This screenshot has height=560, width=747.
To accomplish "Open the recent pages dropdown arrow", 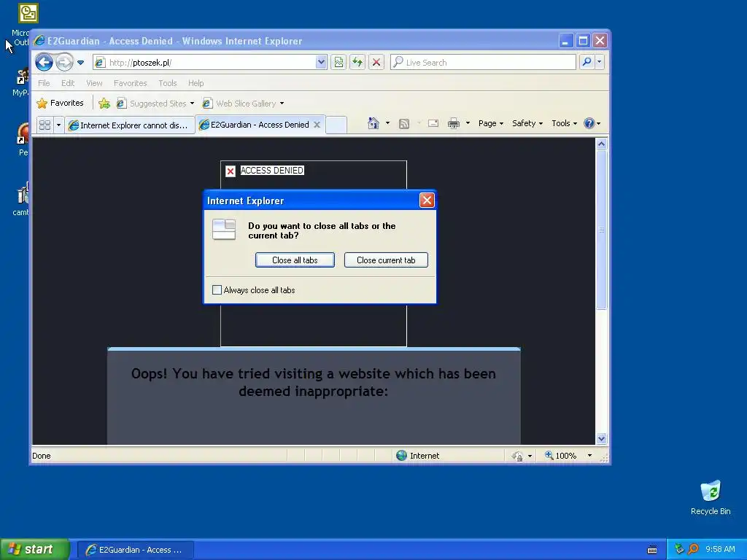I will click(80, 63).
